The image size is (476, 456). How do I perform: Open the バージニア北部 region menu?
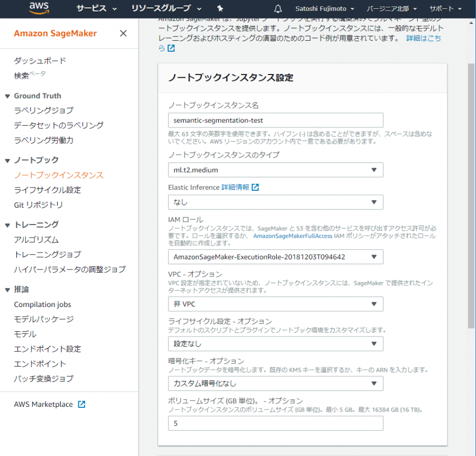(x=391, y=9)
